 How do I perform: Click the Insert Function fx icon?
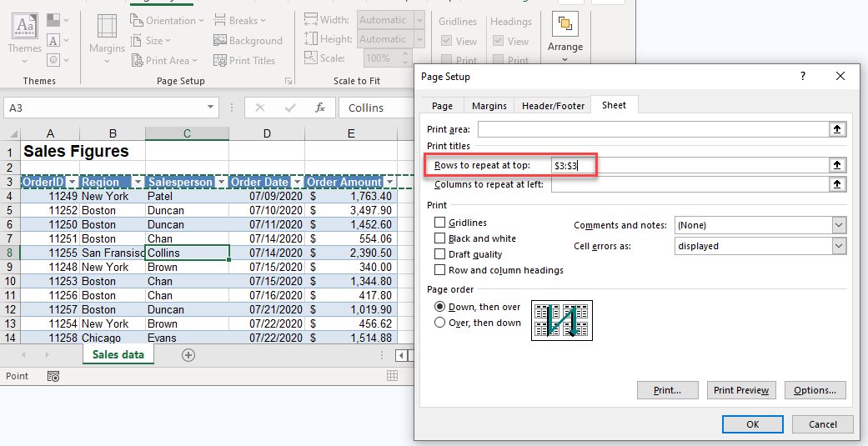pos(320,108)
